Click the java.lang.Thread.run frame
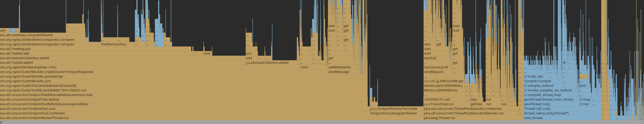 (x=474, y=118)
